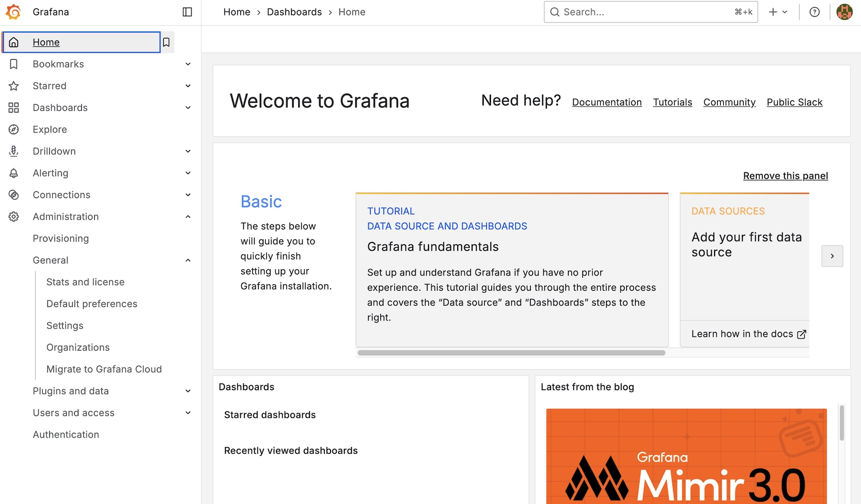
Task: Open the plus New dropdown
Action: pyautogui.click(x=778, y=12)
